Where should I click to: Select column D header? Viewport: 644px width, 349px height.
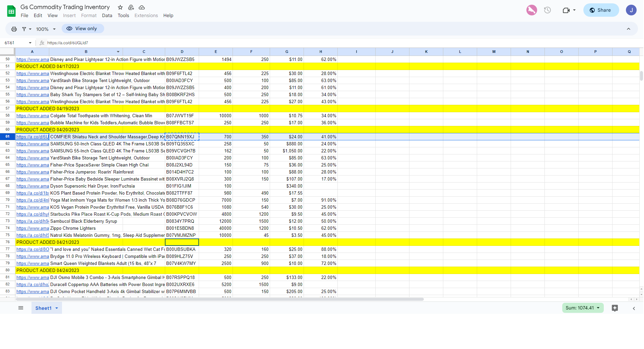click(x=182, y=52)
